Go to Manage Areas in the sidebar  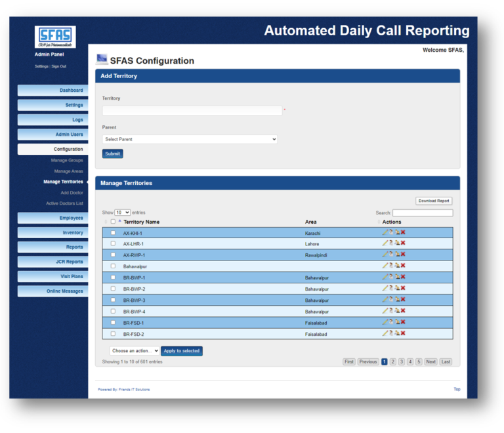[x=68, y=171]
